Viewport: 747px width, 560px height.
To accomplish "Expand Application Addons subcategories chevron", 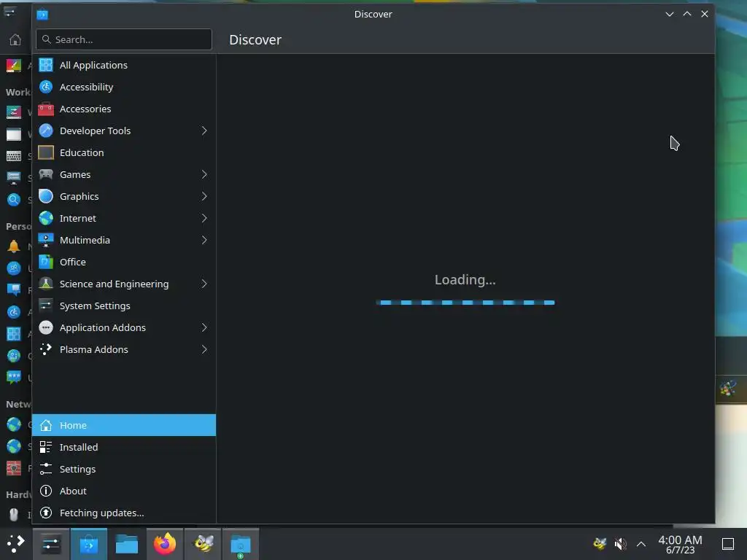I will (x=204, y=327).
